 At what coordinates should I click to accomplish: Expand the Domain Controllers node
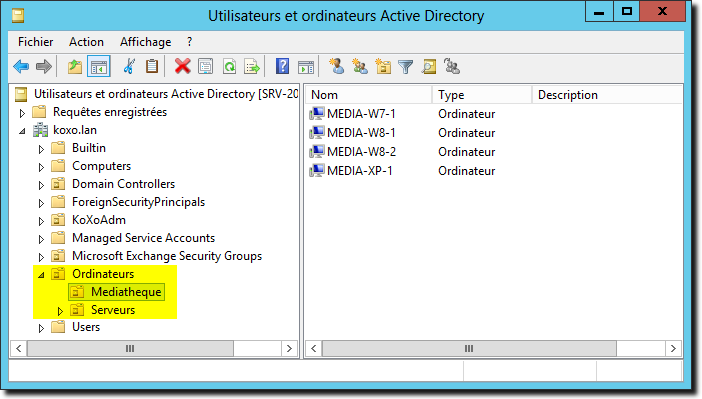pyautogui.click(x=41, y=185)
